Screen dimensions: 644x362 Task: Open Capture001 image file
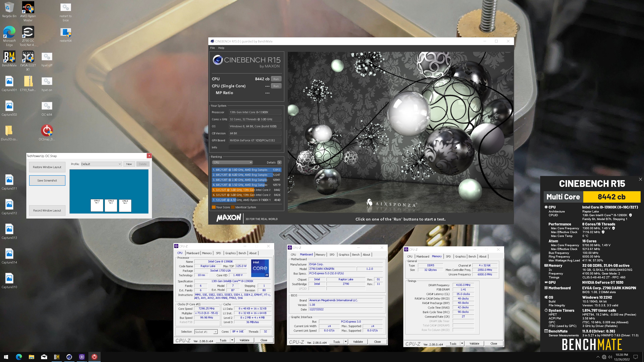(x=9, y=84)
